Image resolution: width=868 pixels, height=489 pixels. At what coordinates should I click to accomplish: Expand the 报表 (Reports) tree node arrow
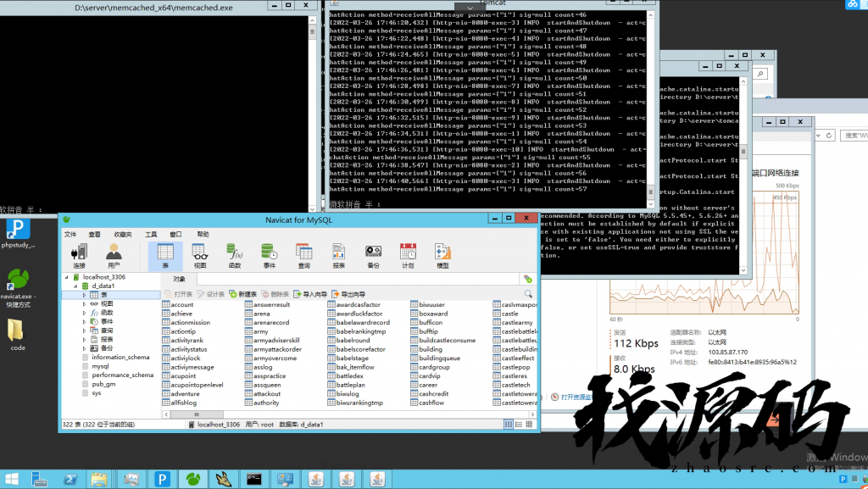click(84, 339)
